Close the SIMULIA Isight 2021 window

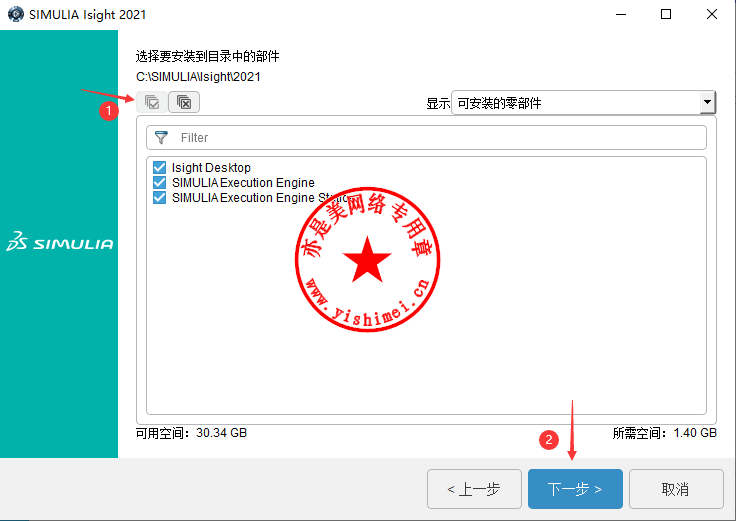pyautogui.click(x=712, y=14)
